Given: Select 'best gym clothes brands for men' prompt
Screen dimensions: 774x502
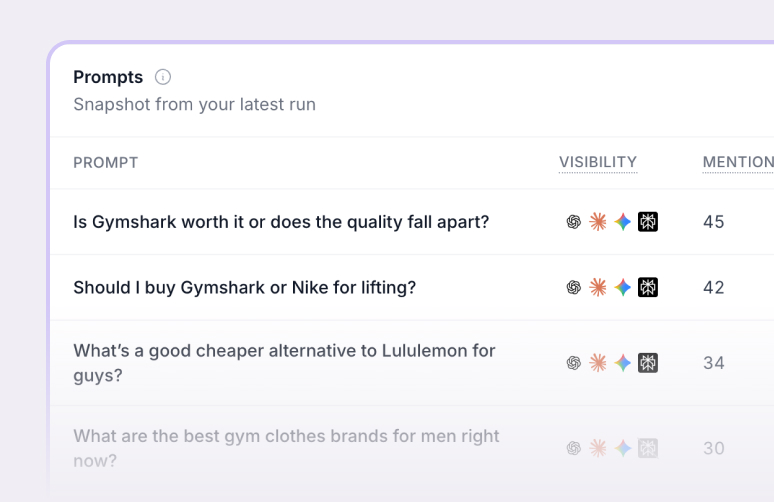Looking at the screenshot, I should point(286,448).
